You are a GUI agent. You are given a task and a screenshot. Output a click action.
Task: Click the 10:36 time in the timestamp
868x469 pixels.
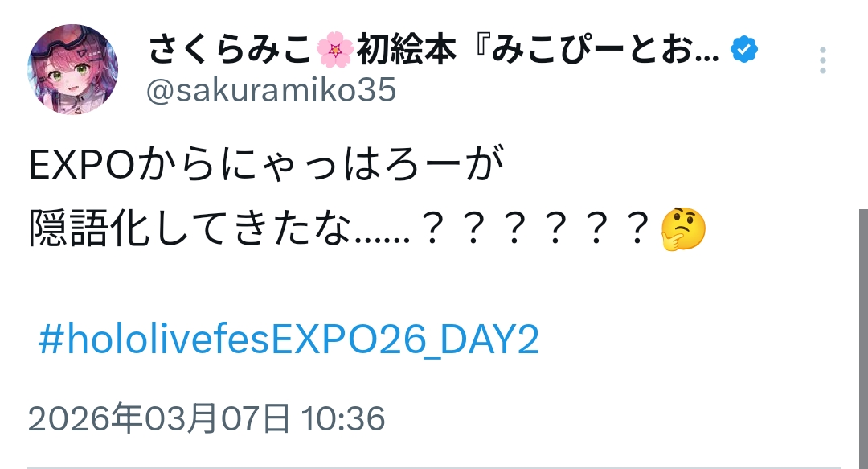(343, 418)
